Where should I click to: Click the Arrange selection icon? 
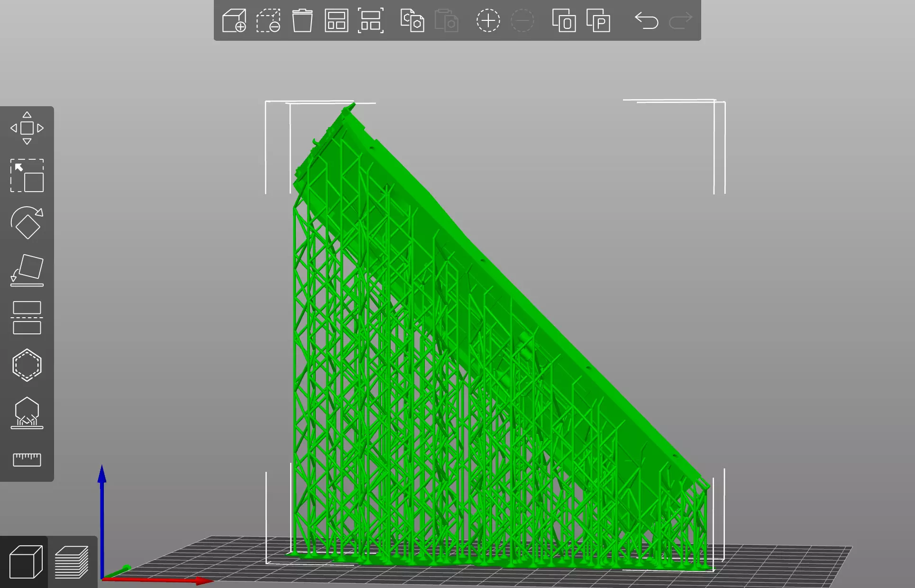(x=370, y=21)
